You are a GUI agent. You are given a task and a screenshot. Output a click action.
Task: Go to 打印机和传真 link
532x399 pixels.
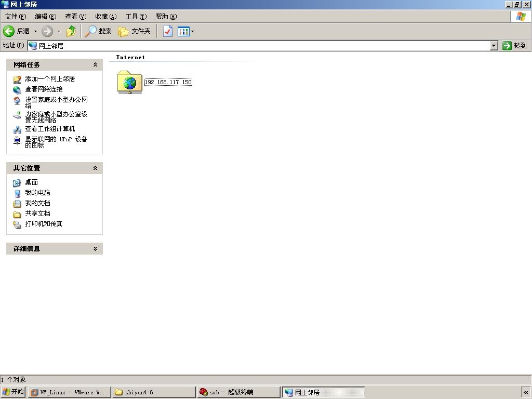[x=44, y=224]
